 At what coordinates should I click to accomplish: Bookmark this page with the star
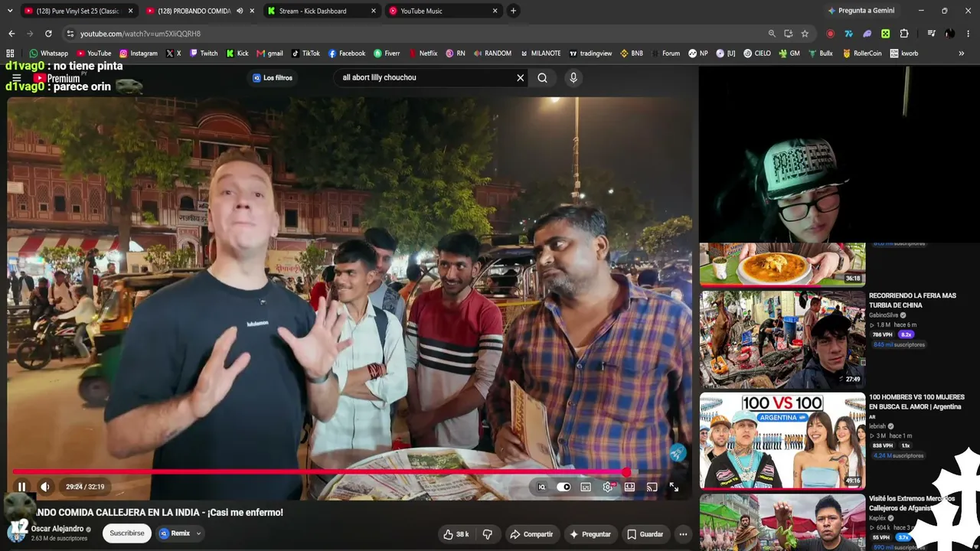pyautogui.click(x=805, y=34)
